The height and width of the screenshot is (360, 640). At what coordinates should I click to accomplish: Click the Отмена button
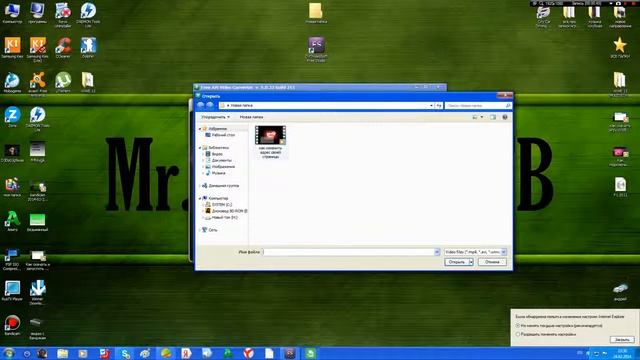[x=492, y=262]
